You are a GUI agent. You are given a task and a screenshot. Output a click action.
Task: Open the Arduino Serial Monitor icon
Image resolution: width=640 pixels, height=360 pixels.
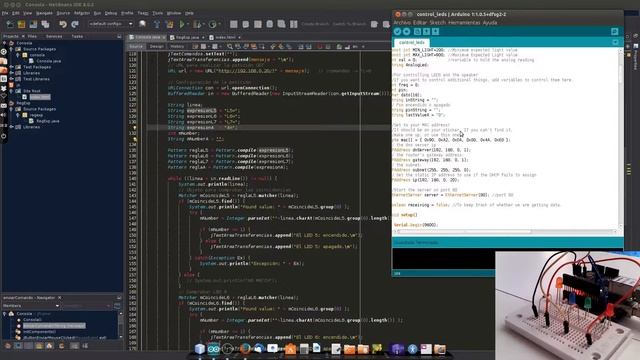[614, 31]
